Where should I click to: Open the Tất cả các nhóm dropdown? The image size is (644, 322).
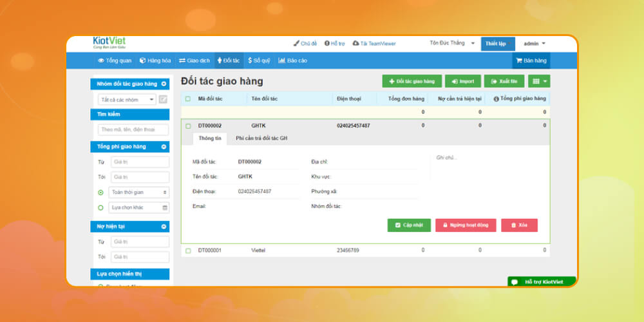coord(128,99)
